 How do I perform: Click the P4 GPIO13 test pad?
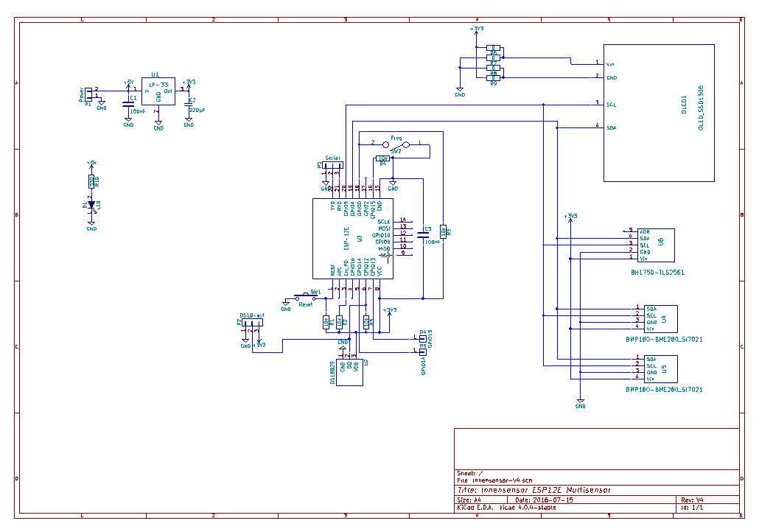[x=422, y=338]
